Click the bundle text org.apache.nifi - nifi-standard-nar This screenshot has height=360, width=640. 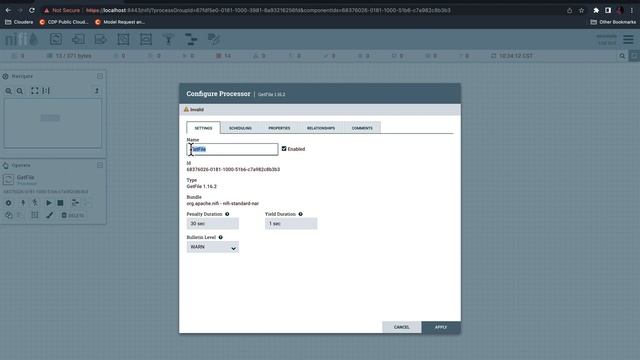click(223, 203)
